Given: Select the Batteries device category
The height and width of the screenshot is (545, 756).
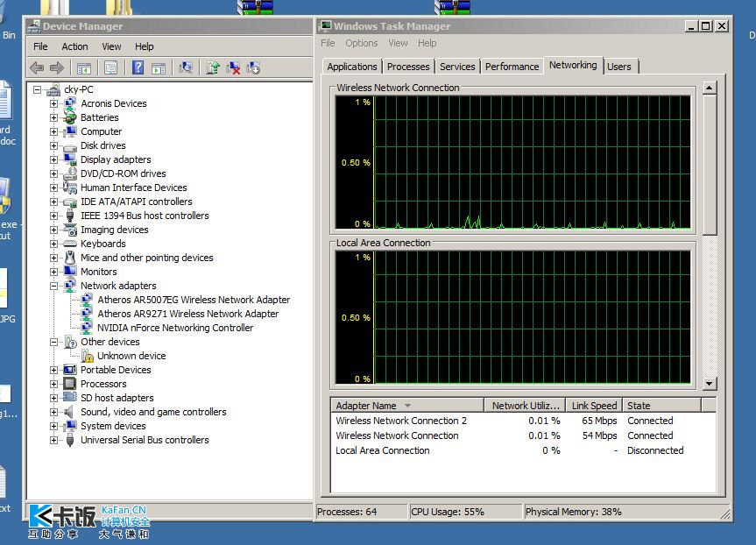Looking at the screenshot, I should pos(99,117).
